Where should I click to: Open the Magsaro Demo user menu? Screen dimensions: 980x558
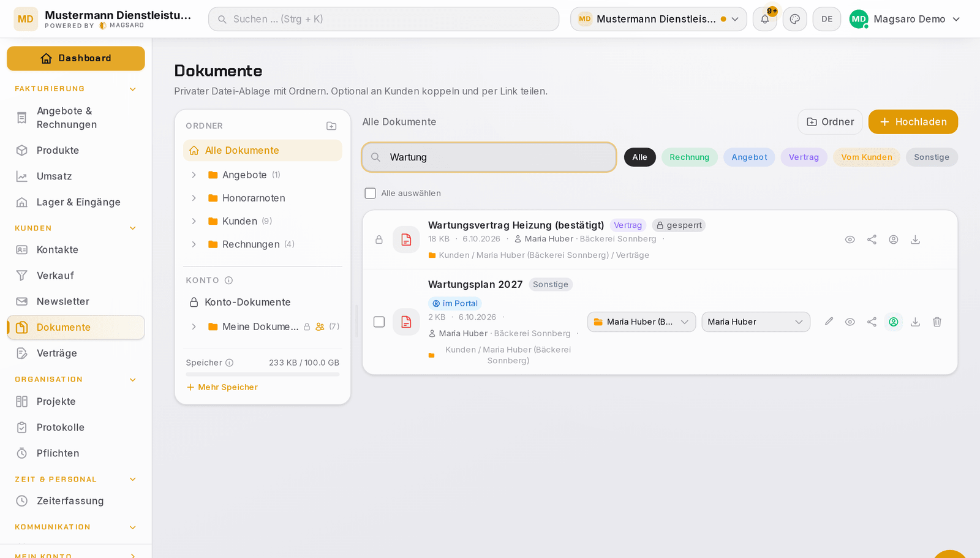pyautogui.click(x=905, y=19)
